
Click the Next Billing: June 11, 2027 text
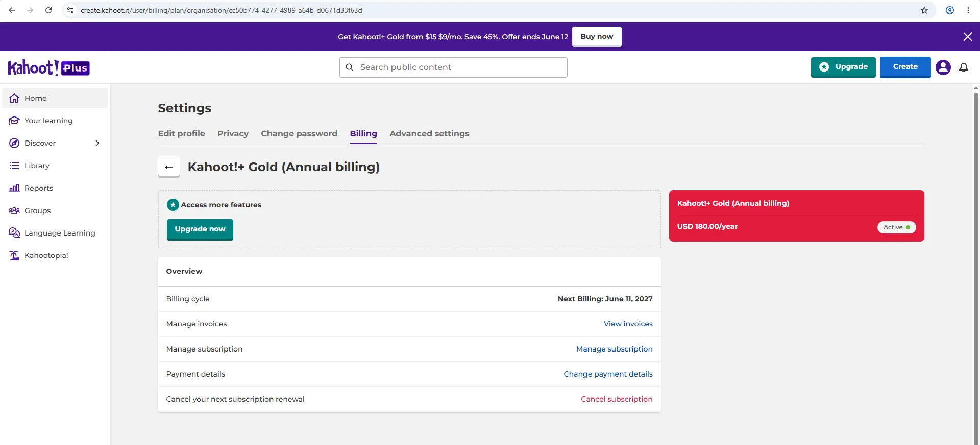click(605, 299)
